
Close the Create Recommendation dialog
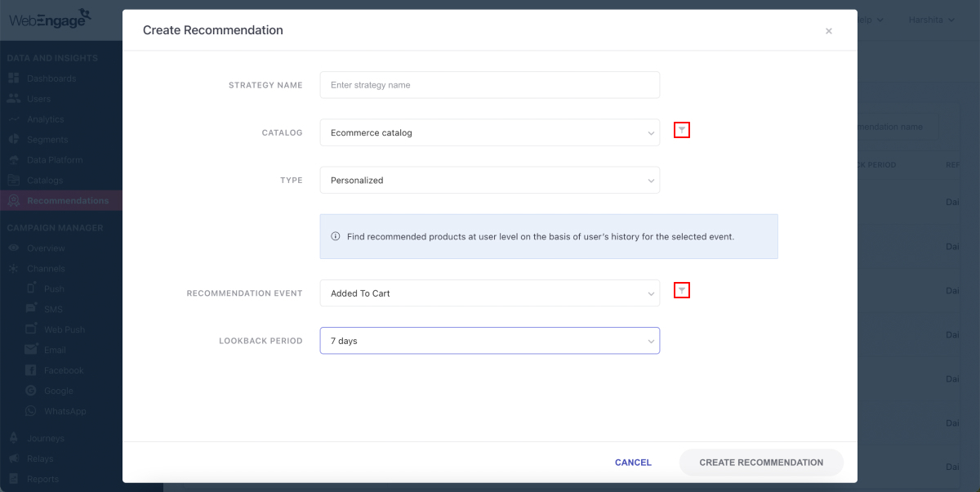click(828, 31)
